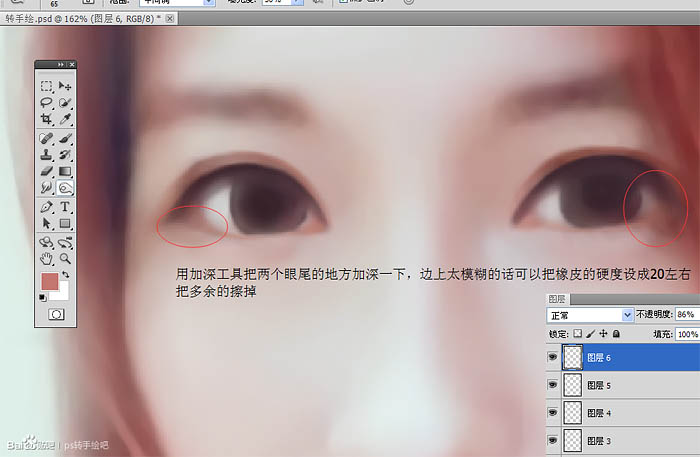Select the 3D Orbit camera tool
Screen dimensions: 700x457
(65, 243)
